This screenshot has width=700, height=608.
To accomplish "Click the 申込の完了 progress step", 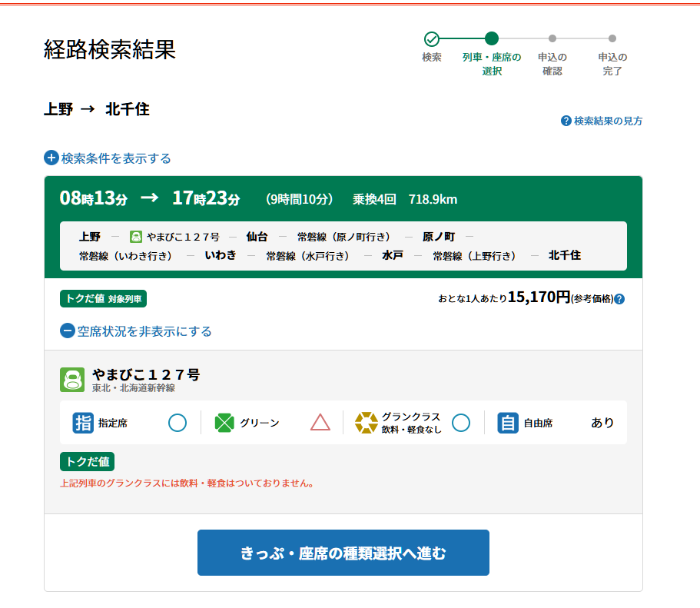I will pyautogui.click(x=612, y=56).
